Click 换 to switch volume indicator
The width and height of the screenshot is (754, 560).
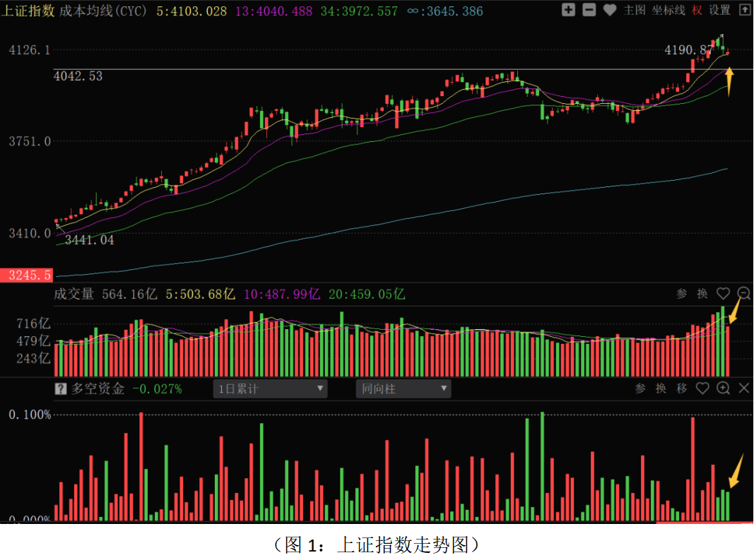pos(702,294)
